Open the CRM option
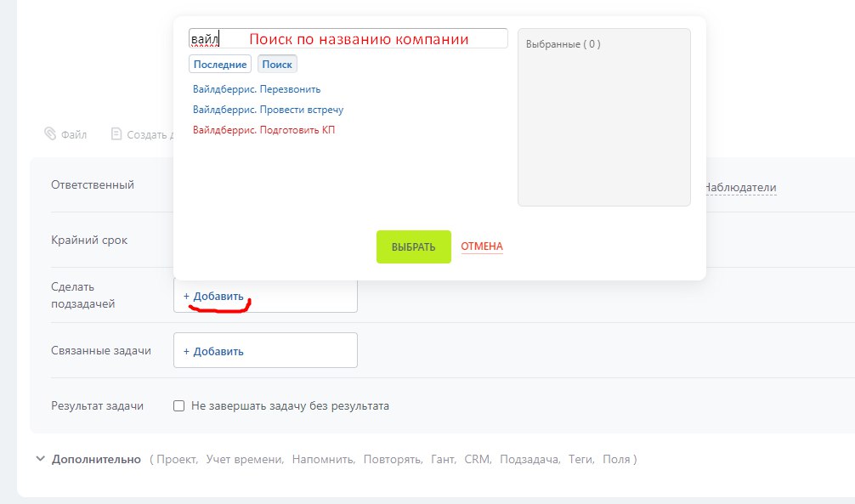 pyautogui.click(x=477, y=459)
